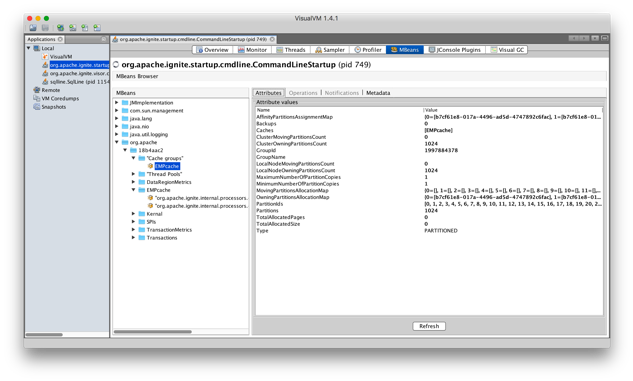Select the GroupId value 1997884378
Image resolution: width=633 pixels, height=381 pixels.
coord(441,150)
